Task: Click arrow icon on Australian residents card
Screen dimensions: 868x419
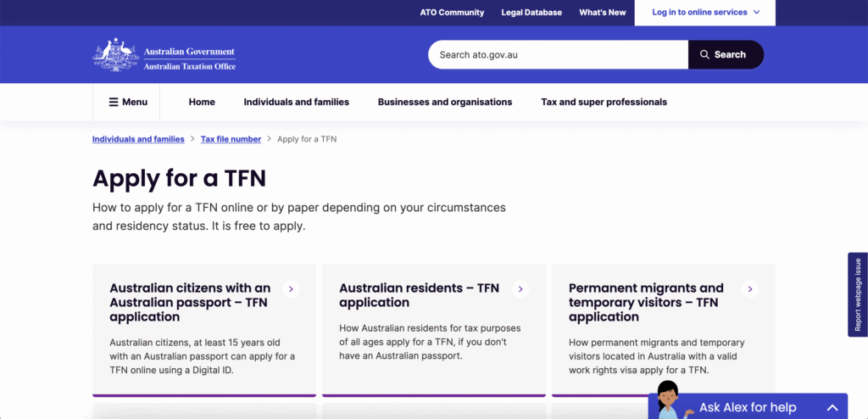Action: 520,289
